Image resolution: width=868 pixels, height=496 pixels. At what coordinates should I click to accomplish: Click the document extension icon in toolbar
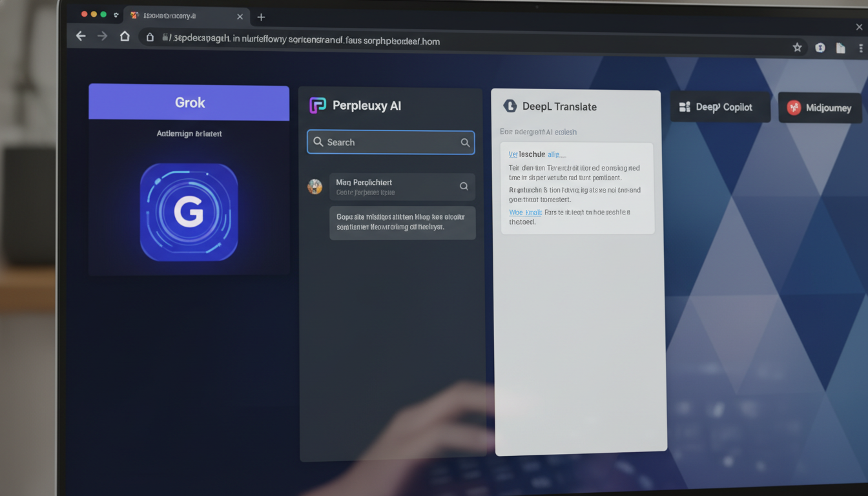[x=840, y=48]
